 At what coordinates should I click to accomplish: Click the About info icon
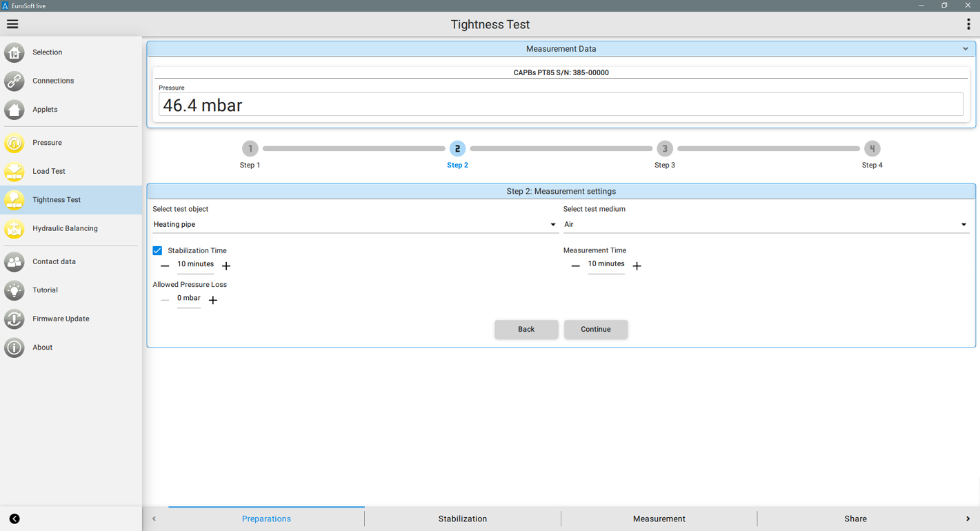click(14, 348)
